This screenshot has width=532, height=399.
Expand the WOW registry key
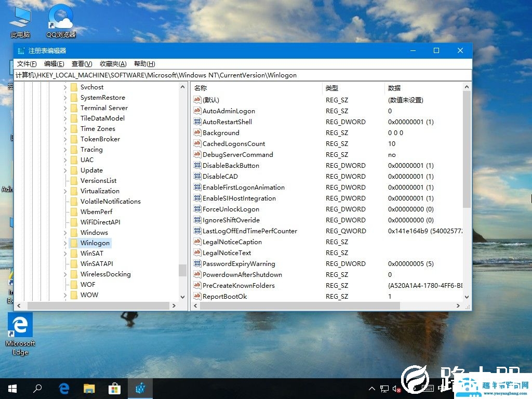(64, 295)
